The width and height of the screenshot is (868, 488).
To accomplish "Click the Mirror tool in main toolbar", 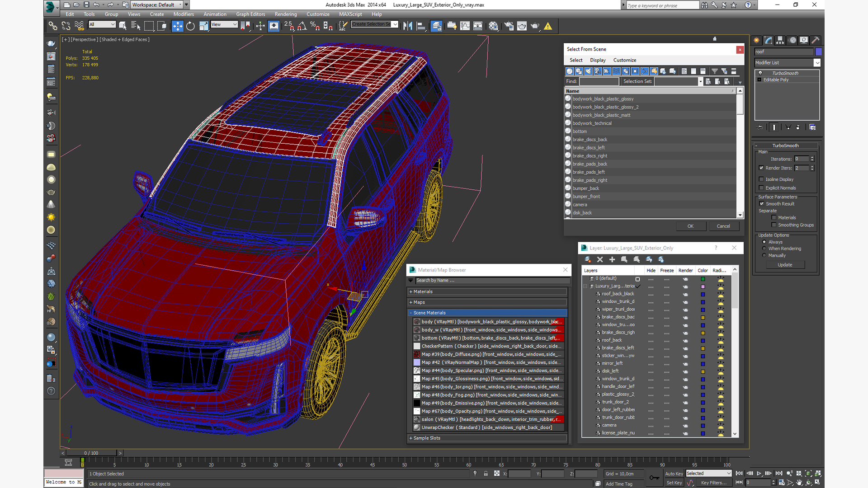I will pos(407,26).
